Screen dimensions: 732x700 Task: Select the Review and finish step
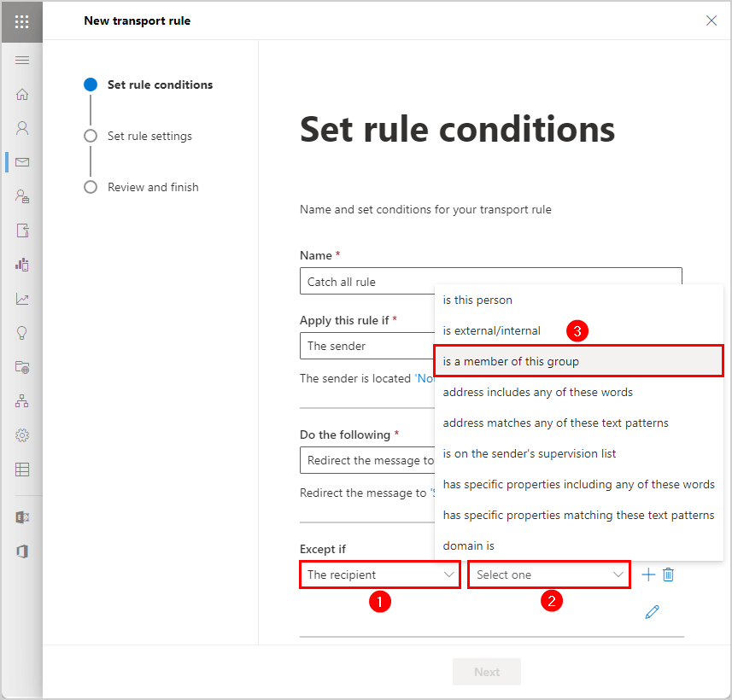click(153, 187)
